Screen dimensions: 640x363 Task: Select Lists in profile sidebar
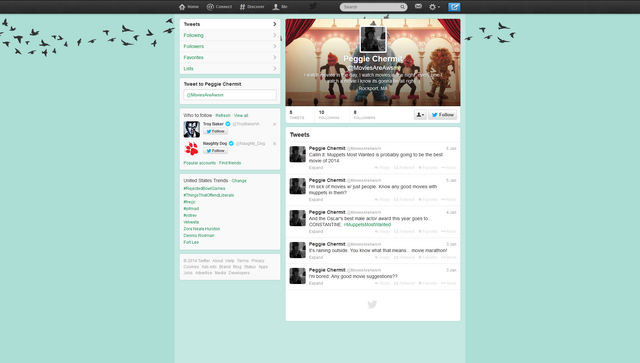pyautogui.click(x=230, y=69)
